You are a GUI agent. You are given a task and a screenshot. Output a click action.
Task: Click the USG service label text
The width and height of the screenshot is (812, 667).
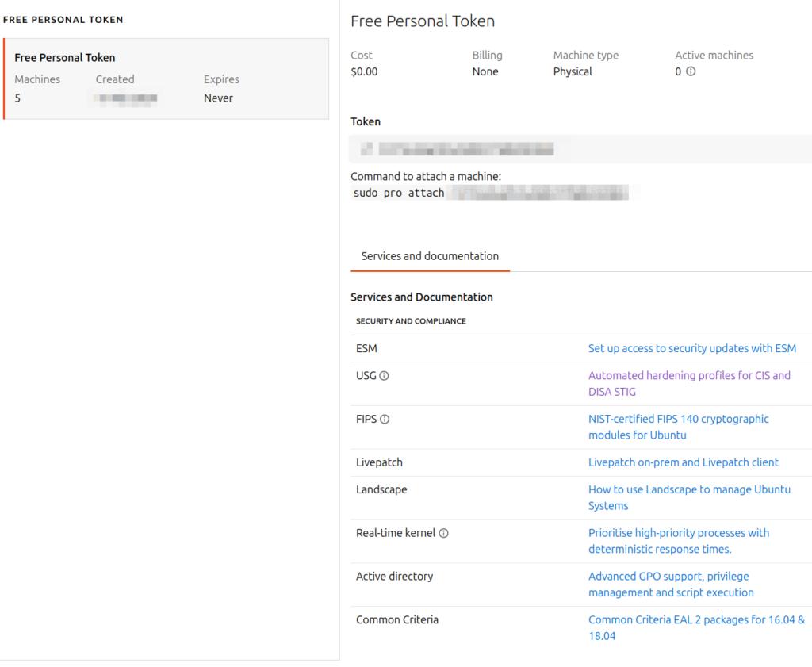click(x=366, y=376)
